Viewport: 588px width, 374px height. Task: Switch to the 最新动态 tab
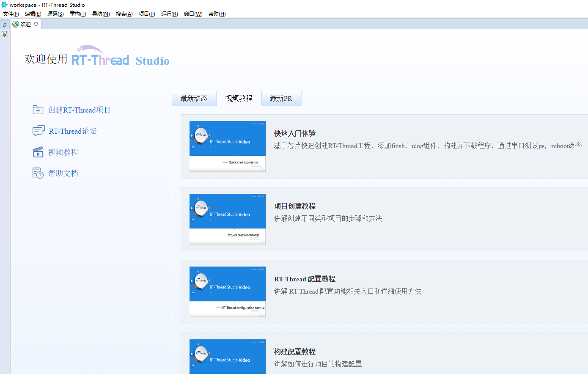coord(194,98)
